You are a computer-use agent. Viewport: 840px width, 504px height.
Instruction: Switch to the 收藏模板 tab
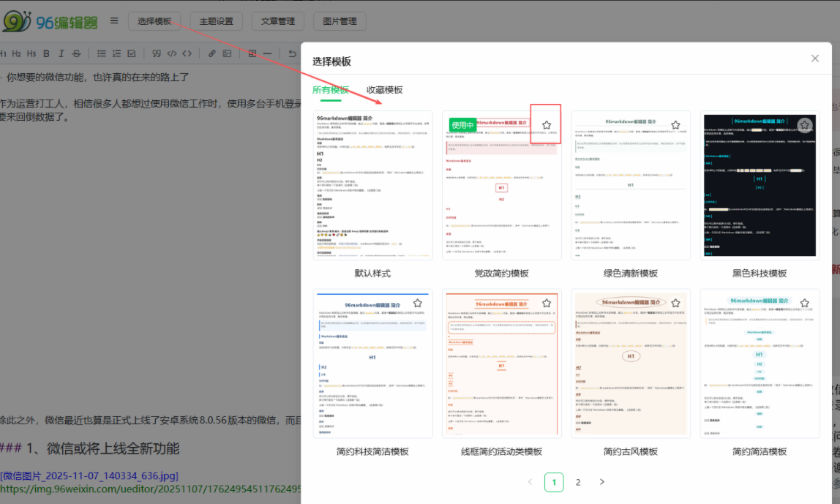coord(384,90)
